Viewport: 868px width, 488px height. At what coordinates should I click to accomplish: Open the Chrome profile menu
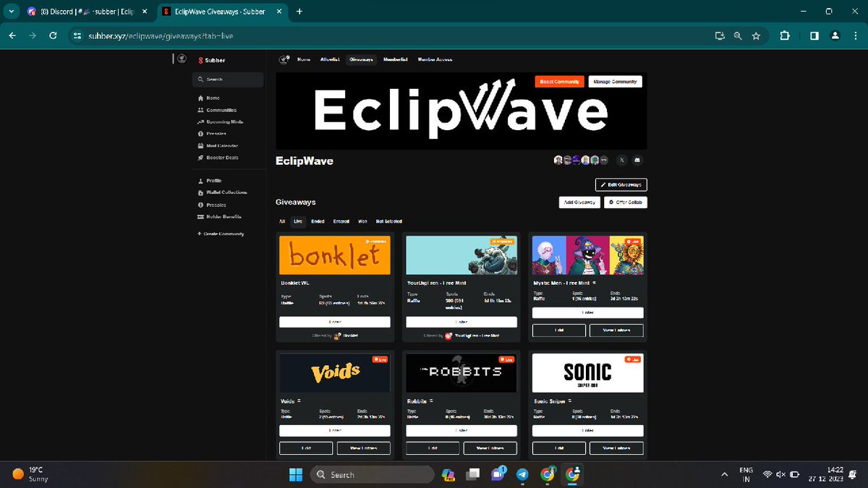tap(835, 35)
